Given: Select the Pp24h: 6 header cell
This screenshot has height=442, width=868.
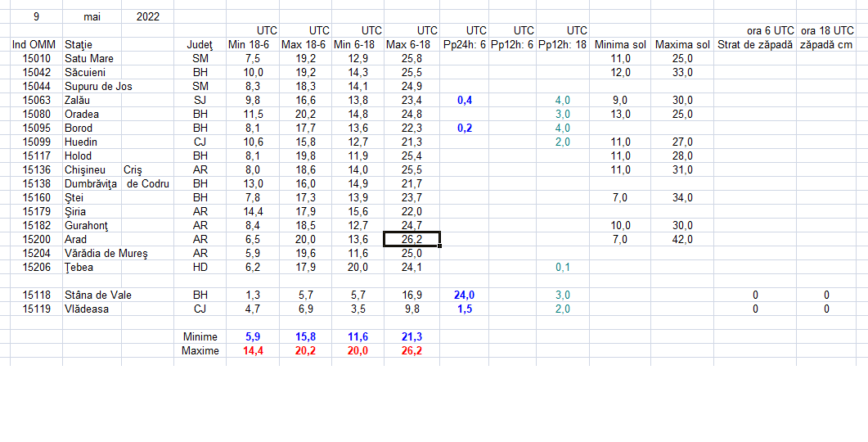Looking at the screenshot, I should coord(465,44).
